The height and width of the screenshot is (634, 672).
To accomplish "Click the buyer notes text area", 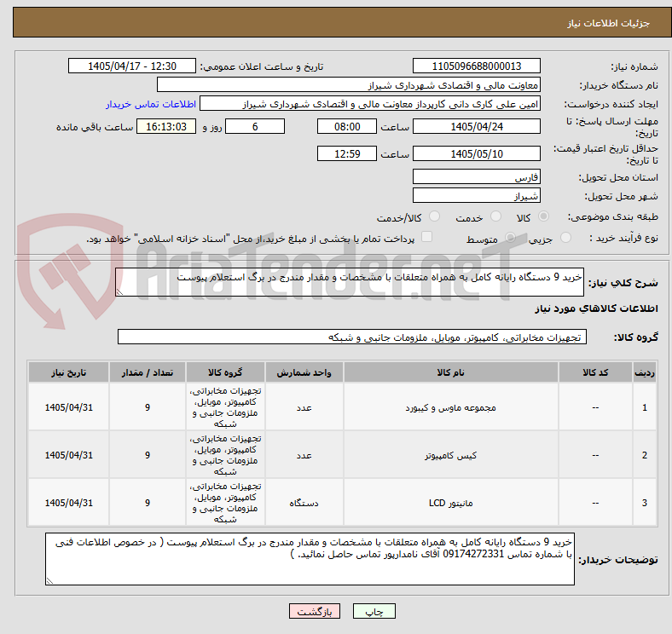I will point(310,559).
